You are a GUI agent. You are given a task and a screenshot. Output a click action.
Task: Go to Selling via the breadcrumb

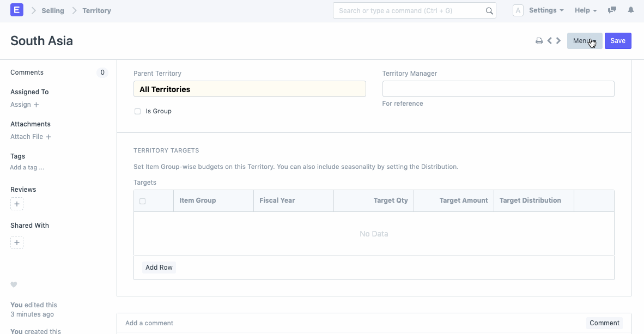[x=53, y=10]
